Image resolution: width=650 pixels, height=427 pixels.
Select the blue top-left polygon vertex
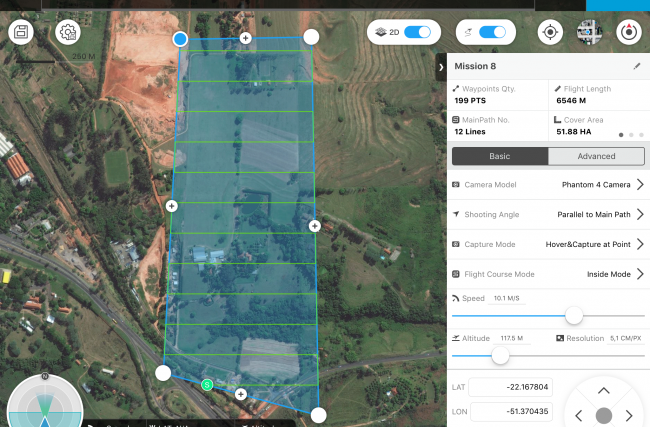[180, 39]
